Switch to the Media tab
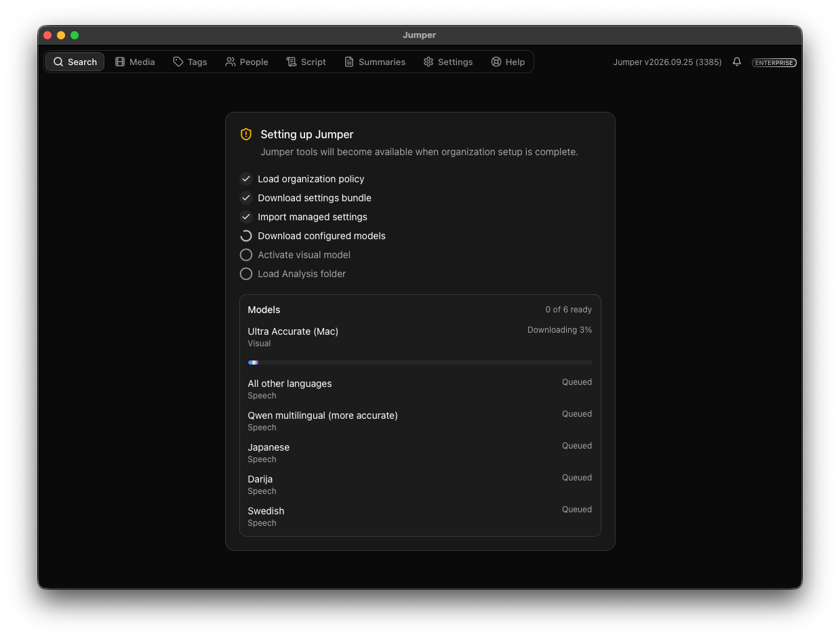The image size is (840, 639). (135, 62)
